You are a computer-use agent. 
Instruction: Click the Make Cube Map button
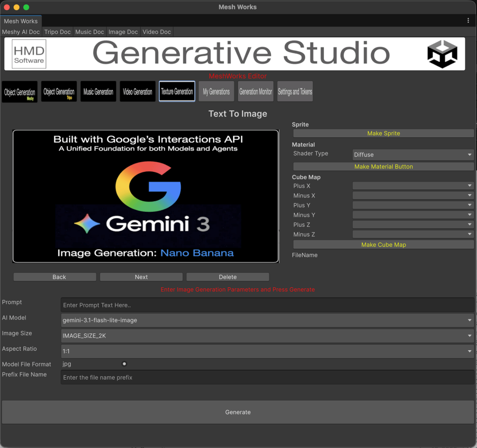point(383,244)
